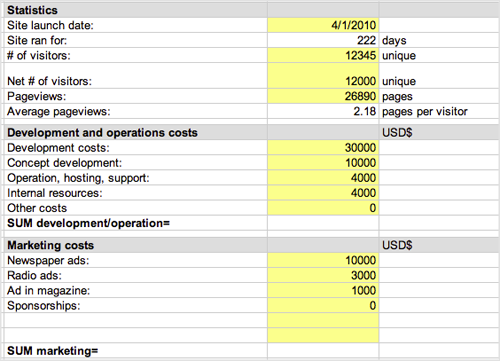The image size is (500, 361).
Task: Click the 'Internal resources:' label
Action: point(55,193)
